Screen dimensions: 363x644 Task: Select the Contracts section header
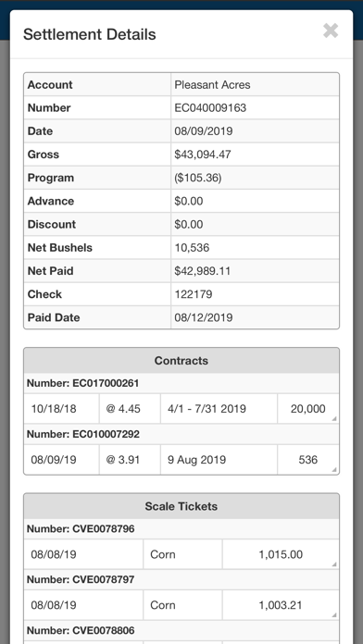point(181,361)
